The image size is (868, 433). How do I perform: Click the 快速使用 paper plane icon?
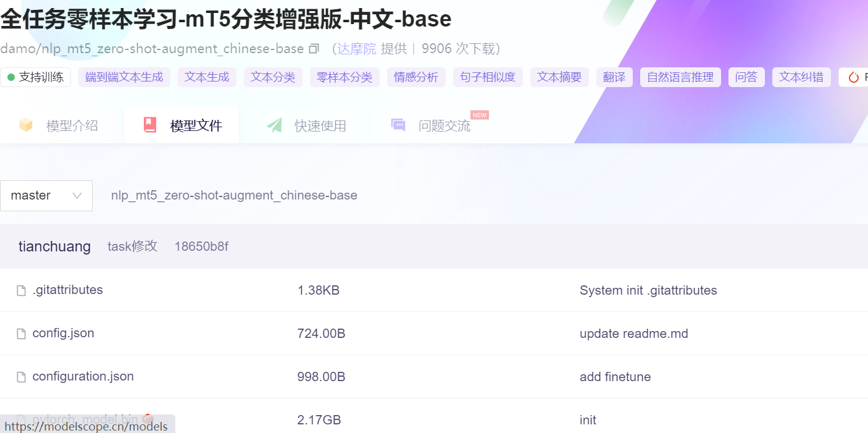[x=274, y=125]
